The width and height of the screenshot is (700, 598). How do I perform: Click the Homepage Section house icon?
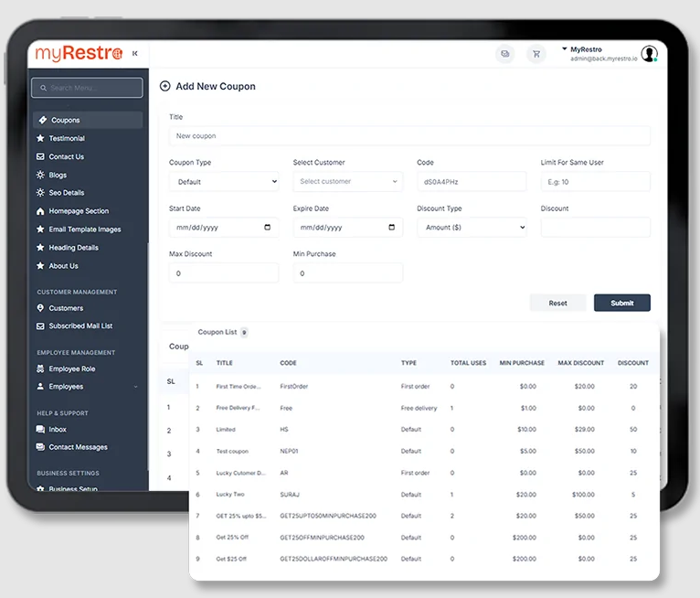[x=40, y=211]
